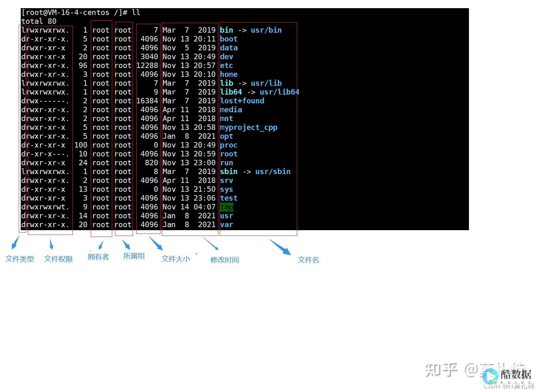
Task: Click timestamp 'Nov 14 04:07' of tmp
Action: tap(189, 207)
